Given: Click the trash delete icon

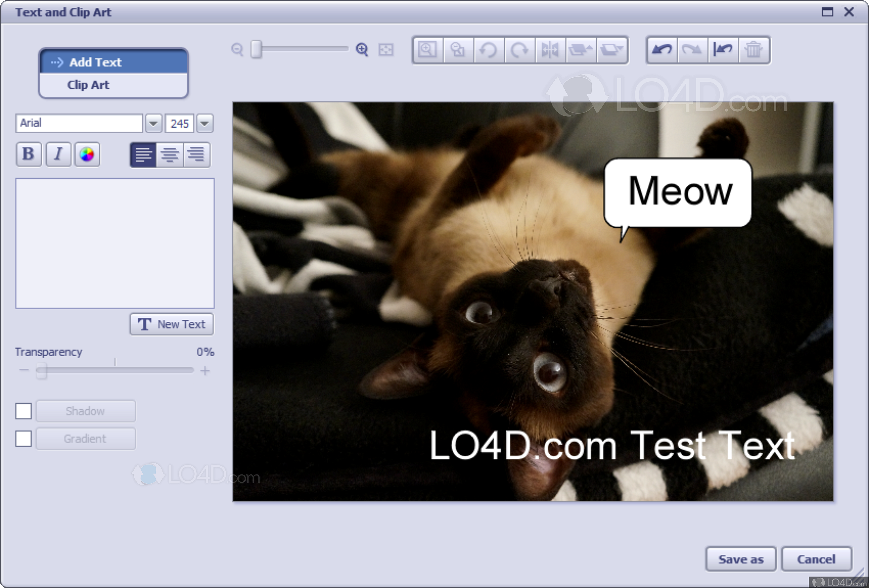Looking at the screenshot, I should click(754, 50).
